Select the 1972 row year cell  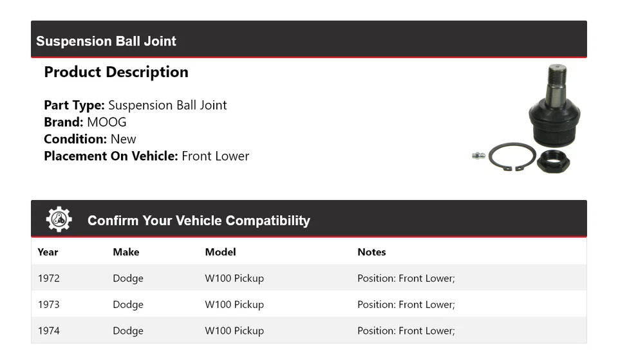coord(48,278)
